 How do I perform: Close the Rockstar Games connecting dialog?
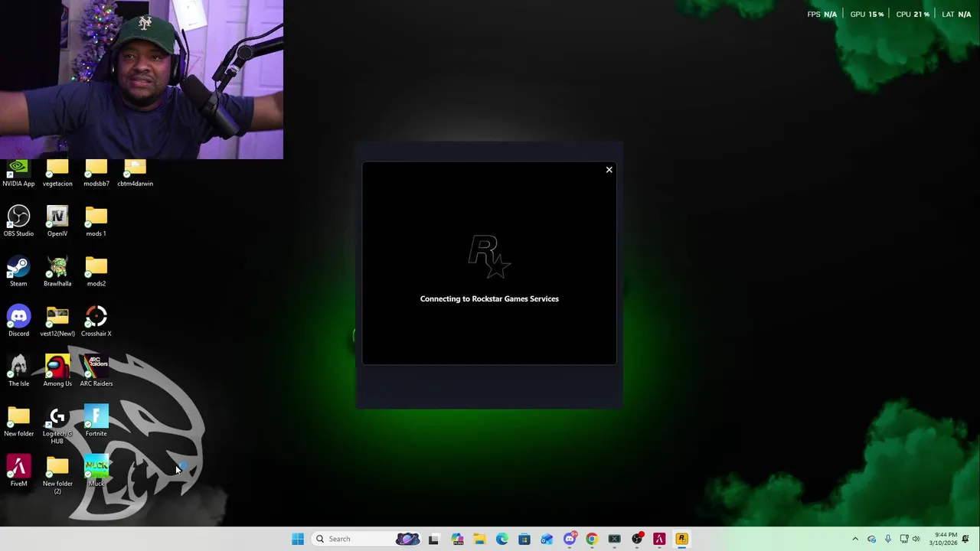coord(609,170)
